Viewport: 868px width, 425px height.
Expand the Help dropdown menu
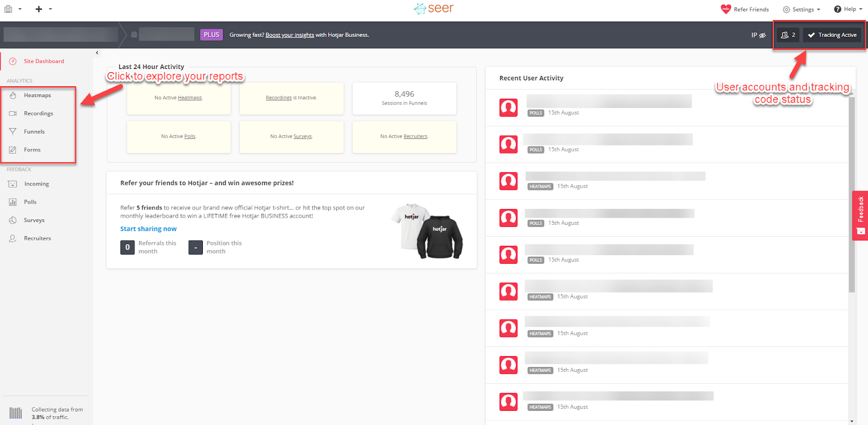pos(848,9)
